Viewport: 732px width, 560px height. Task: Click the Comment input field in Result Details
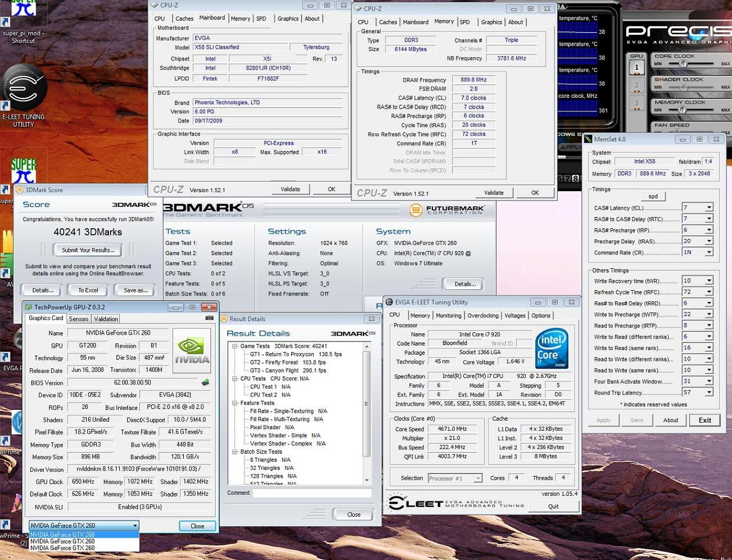click(x=312, y=493)
